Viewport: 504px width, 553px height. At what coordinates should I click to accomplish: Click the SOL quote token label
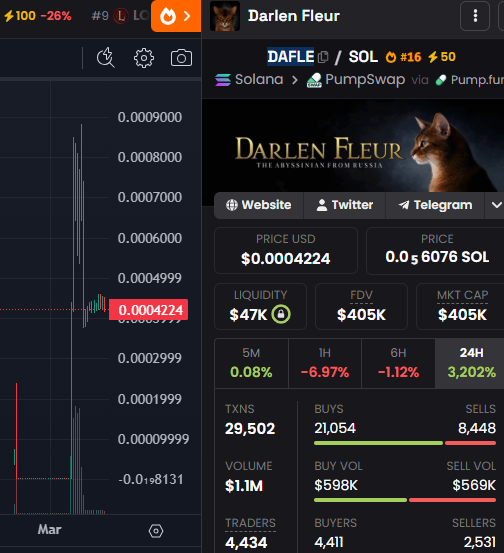coord(363,57)
